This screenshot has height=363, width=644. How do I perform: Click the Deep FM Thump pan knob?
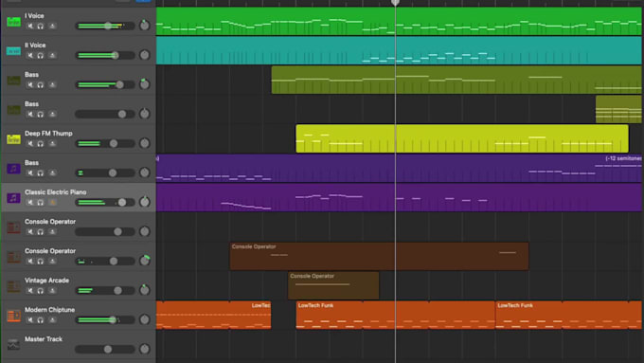[x=145, y=143]
